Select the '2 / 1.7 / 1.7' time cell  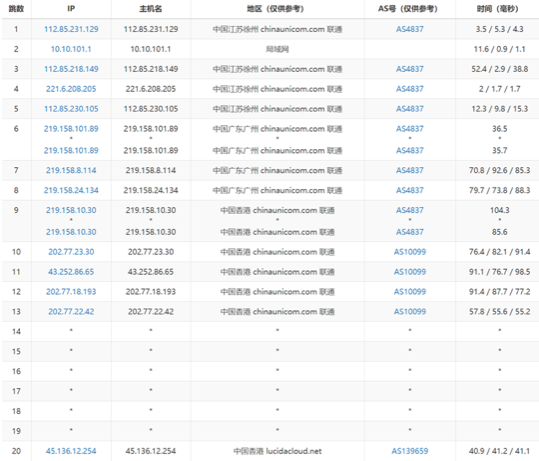click(x=499, y=89)
